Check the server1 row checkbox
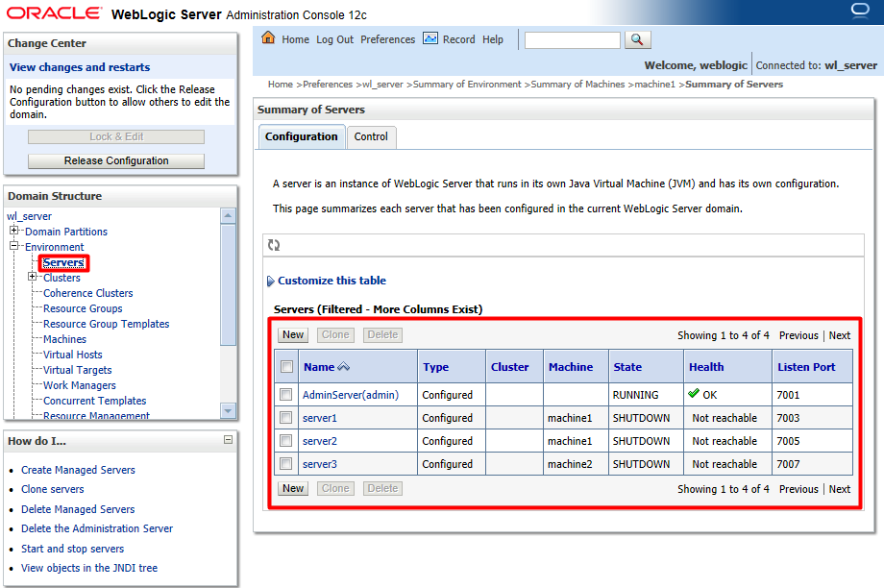Image resolution: width=884 pixels, height=588 pixels. coord(286,418)
